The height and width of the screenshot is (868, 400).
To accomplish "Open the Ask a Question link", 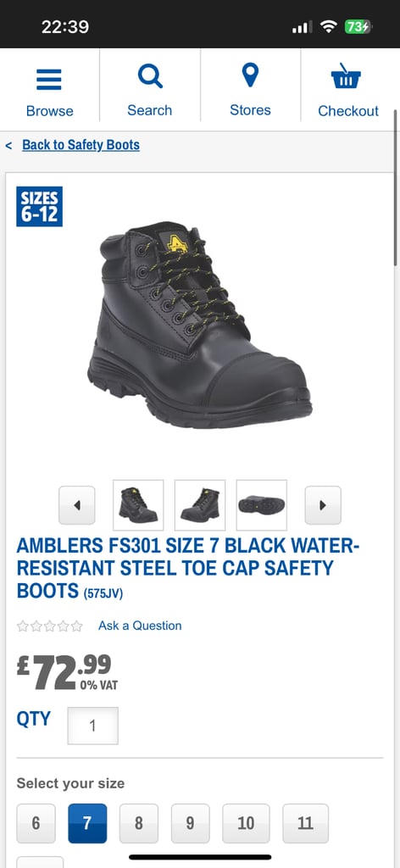I will [140, 626].
